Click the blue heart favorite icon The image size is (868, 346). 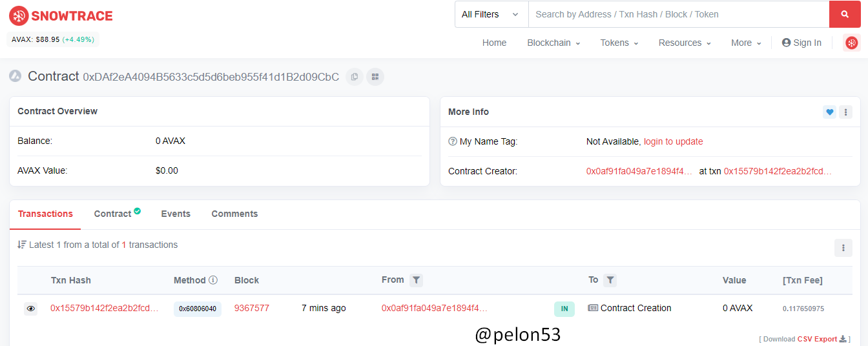[829, 112]
